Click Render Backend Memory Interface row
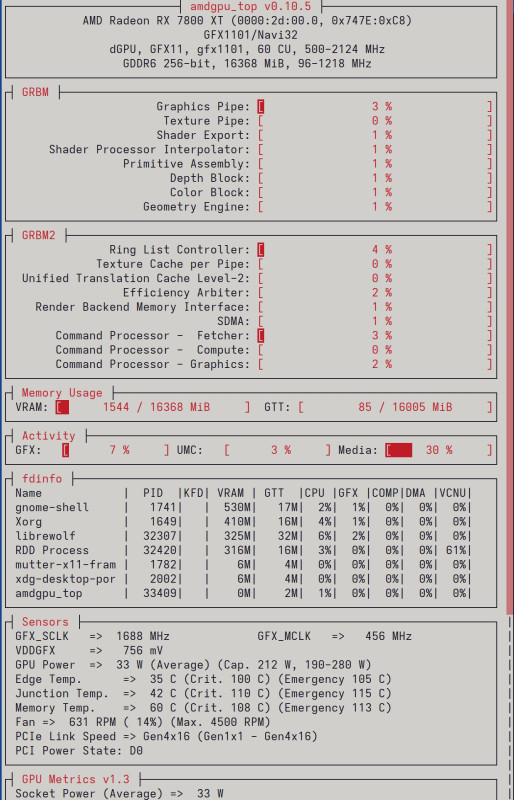This screenshot has height=800, width=514. coord(264,306)
